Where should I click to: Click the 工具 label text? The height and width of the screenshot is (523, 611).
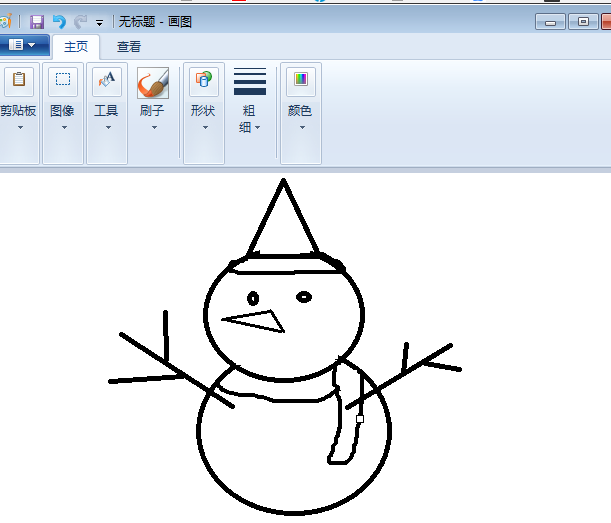coord(106,111)
